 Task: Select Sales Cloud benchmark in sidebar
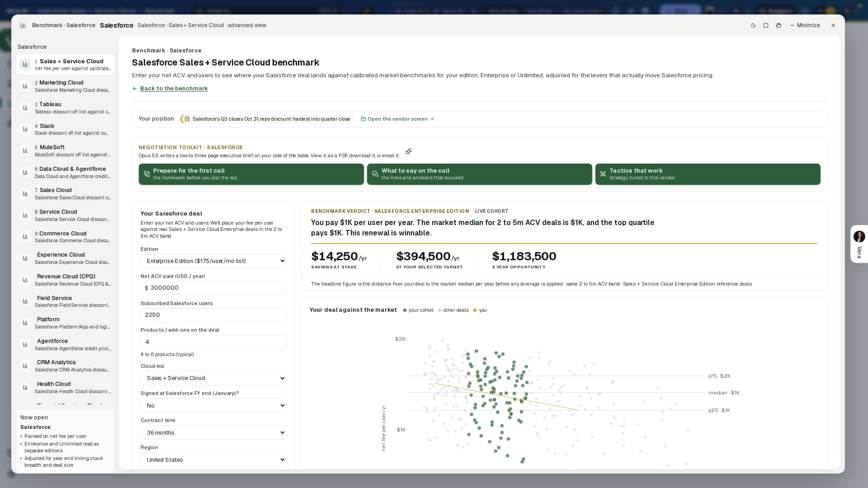pos(65,194)
